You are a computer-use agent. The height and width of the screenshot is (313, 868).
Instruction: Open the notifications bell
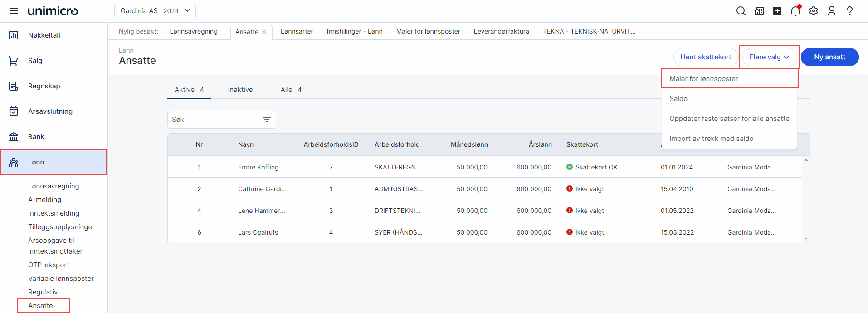(x=795, y=11)
